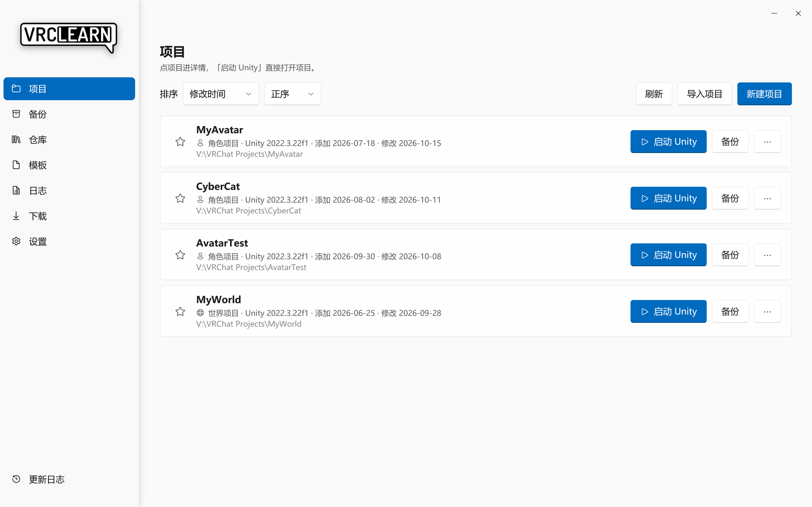Star the CyberCat project
The width and height of the screenshot is (812, 507).
[180, 198]
